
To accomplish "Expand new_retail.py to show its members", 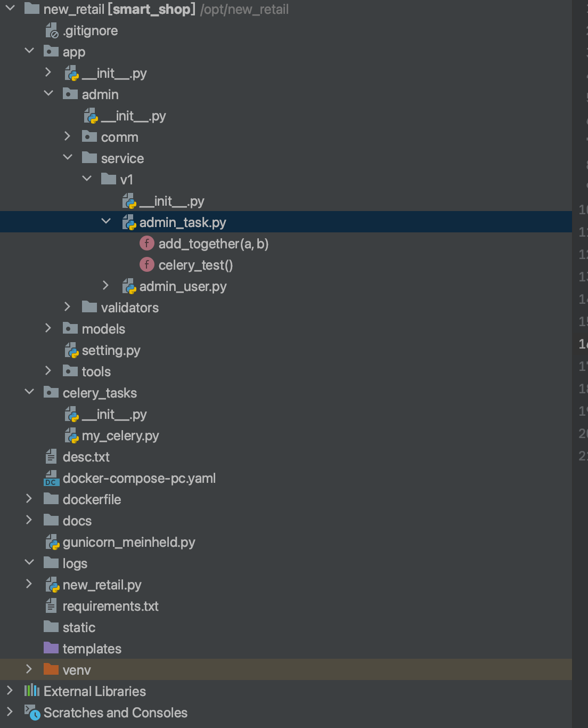I will 29,584.
